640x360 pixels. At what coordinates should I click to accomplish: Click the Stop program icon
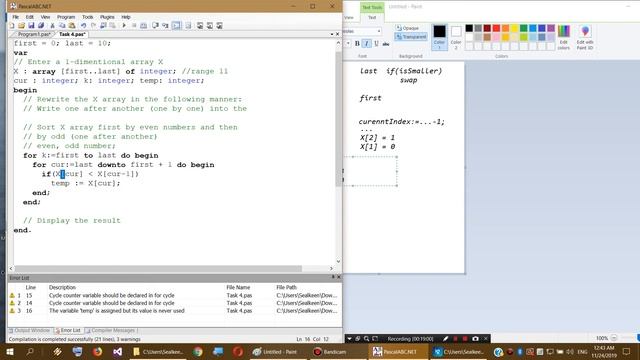(134, 26)
